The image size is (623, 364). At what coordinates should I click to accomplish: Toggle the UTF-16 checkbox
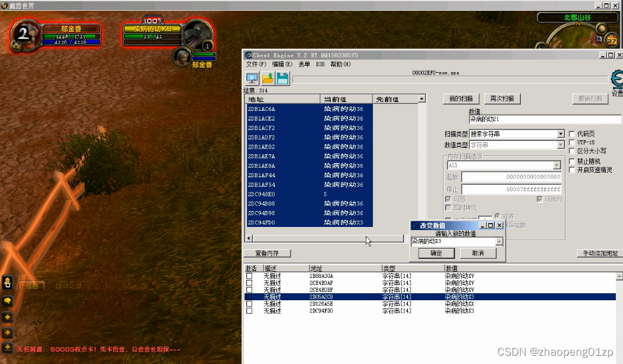pos(572,142)
